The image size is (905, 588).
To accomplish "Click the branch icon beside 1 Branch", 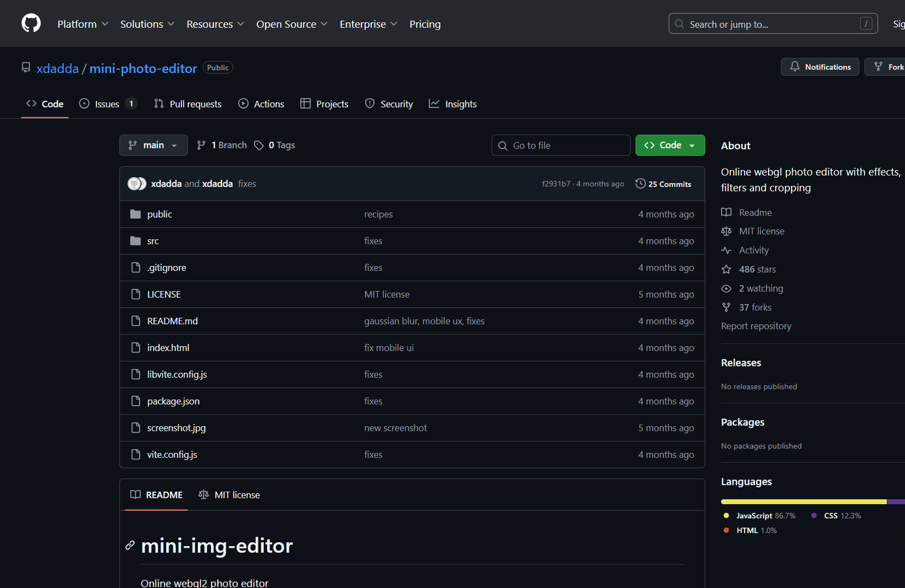I will point(200,145).
